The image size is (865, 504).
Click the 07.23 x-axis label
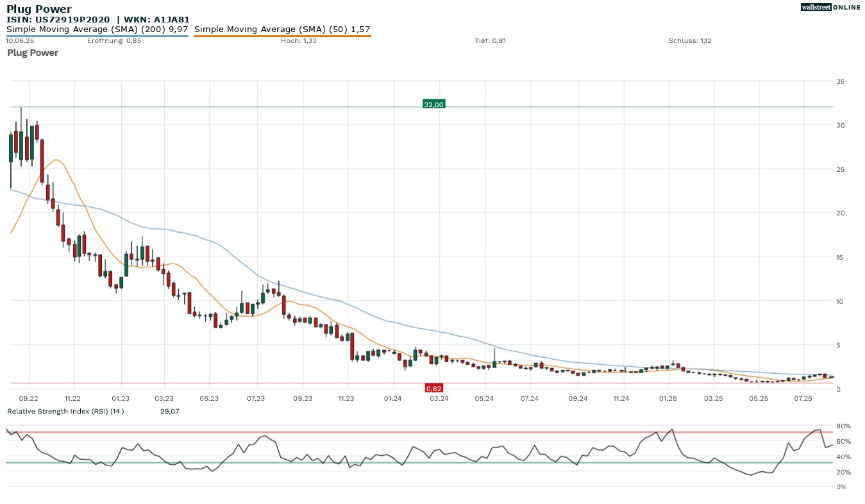pyautogui.click(x=256, y=398)
